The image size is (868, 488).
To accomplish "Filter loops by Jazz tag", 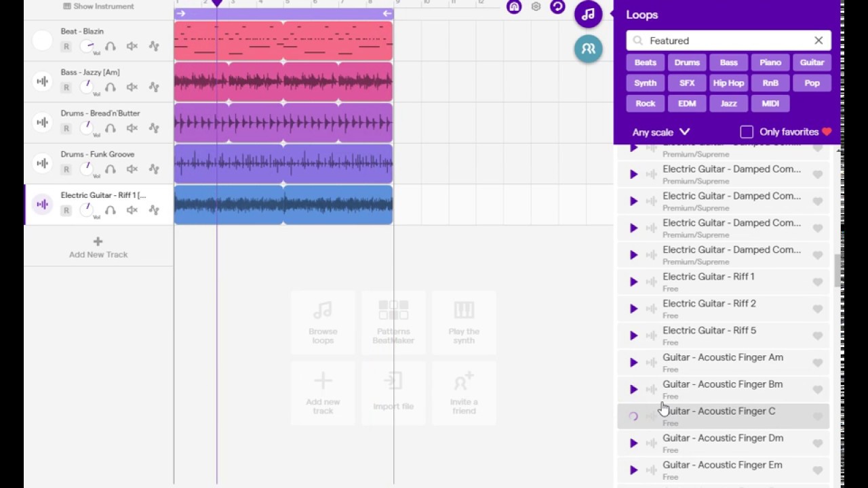I will pos(729,103).
